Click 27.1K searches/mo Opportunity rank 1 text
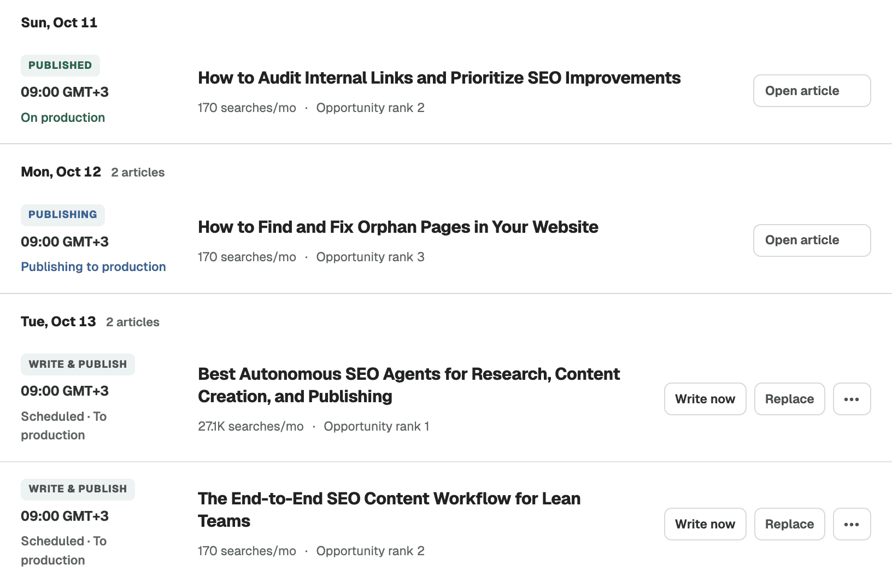Screen dimensions: 892x588 (x=314, y=426)
